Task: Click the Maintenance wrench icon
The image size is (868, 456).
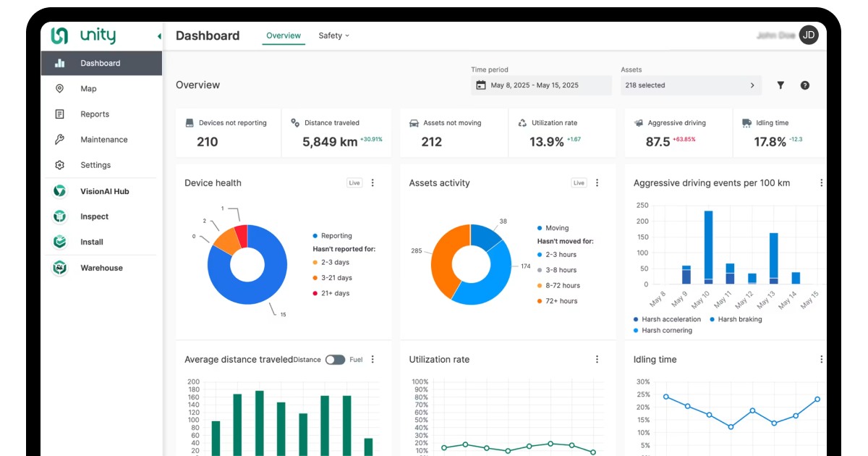Action: pyautogui.click(x=59, y=139)
